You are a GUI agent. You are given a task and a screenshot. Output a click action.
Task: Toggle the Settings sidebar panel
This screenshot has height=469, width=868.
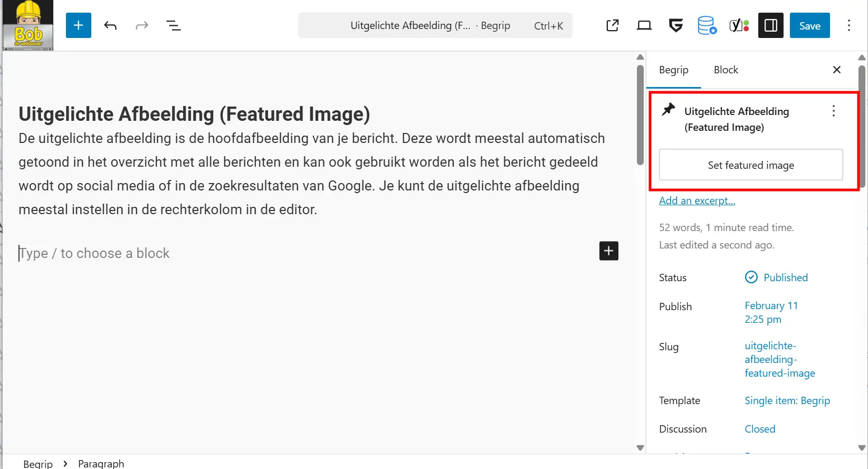[x=770, y=25]
